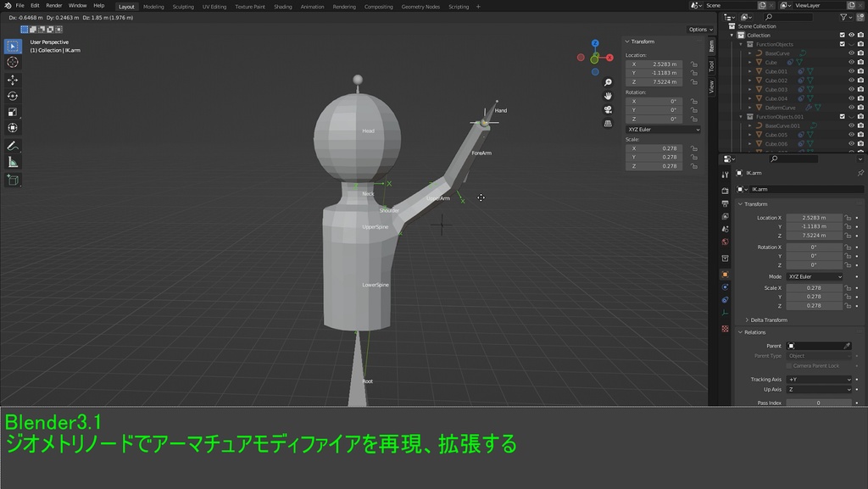Viewport: 868px width, 489px height.
Task: Hide the Collection with its eye icon
Action: [x=851, y=35]
